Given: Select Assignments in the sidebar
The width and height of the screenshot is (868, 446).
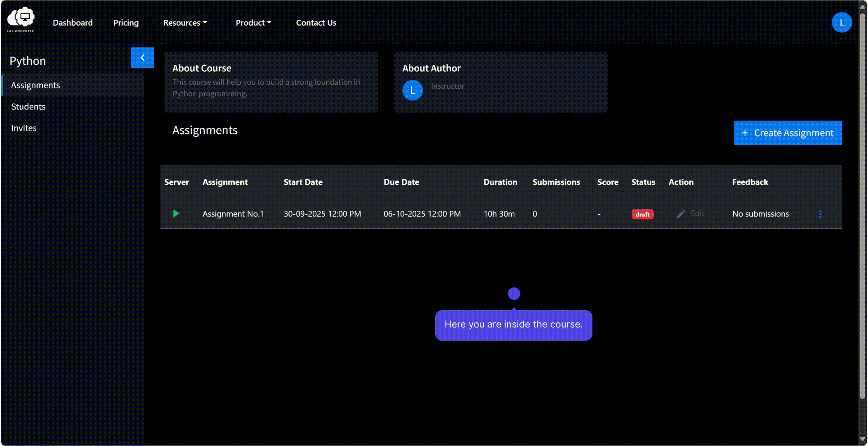Looking at the screenshot, I should pos(73,85).
